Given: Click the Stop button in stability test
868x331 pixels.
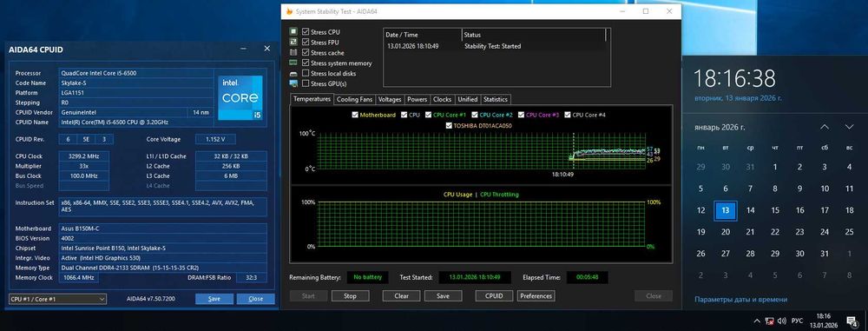Looking at the screenshot, I should [351, 296].
